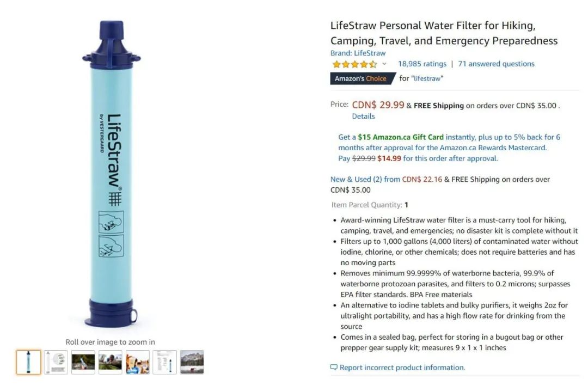Expand the ratings breakdown chevron
Viewport: 588px width, 386px height.
(384, 64)
